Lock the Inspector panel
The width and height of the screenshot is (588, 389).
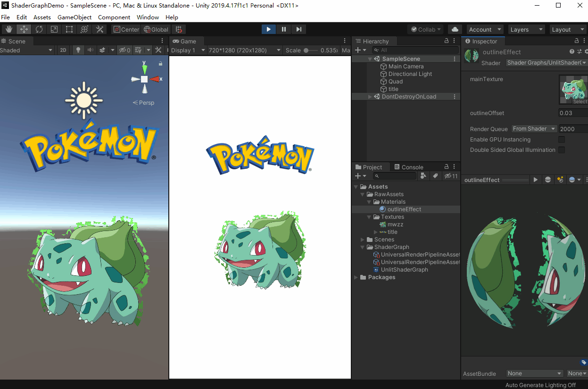tap(577, 41)
